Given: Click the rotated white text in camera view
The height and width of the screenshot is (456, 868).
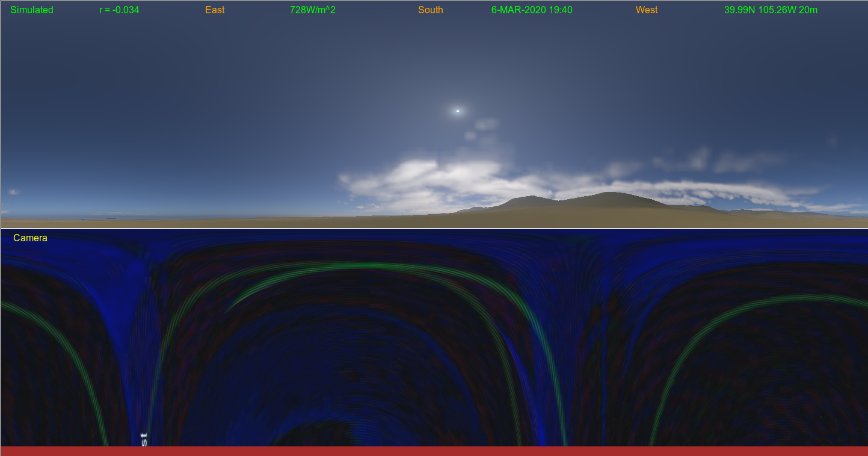Looking at the screenshot, I should tap(144, 439).
